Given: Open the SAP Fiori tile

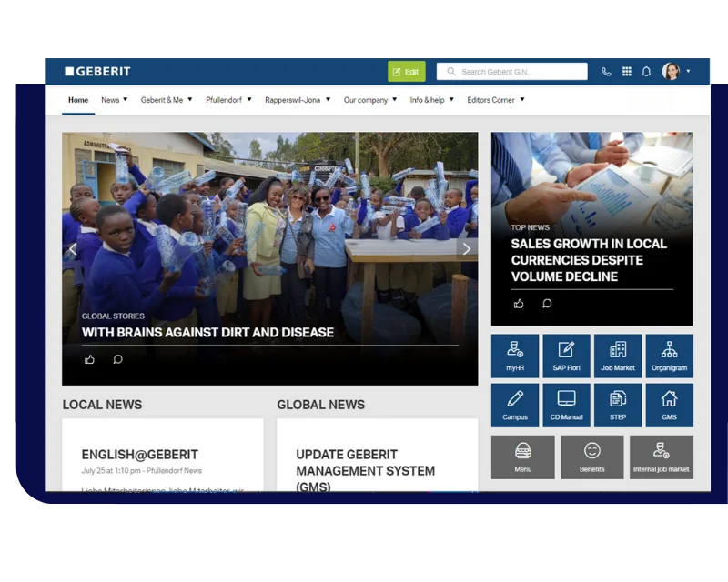Looking at the screenshot, I should 566,356.
